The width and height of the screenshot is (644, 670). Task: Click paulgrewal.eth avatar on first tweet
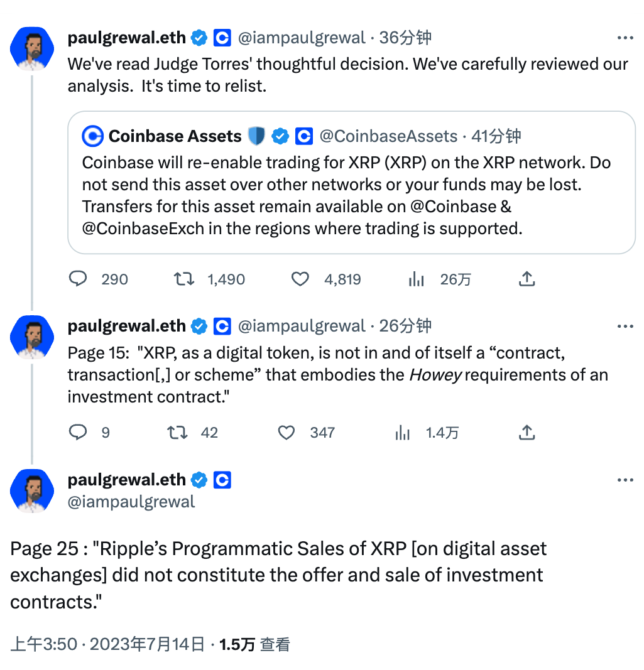[x=32, y=48]
